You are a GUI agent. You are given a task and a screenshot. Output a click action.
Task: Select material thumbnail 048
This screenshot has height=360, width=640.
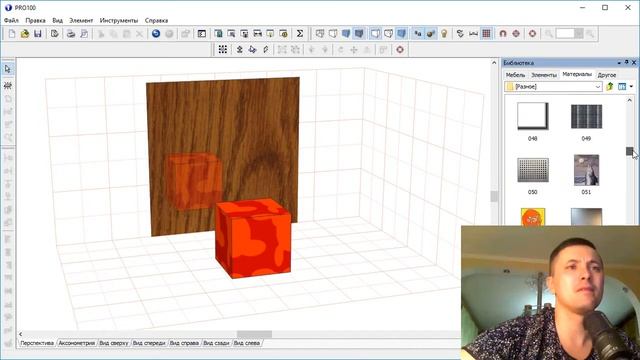click(533, 116)
